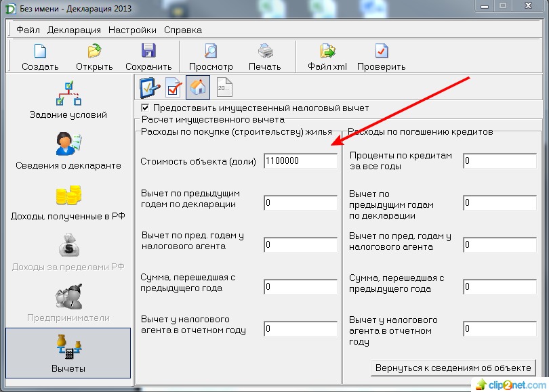Open Доходы, полученные в РФ section

[68, 202]
